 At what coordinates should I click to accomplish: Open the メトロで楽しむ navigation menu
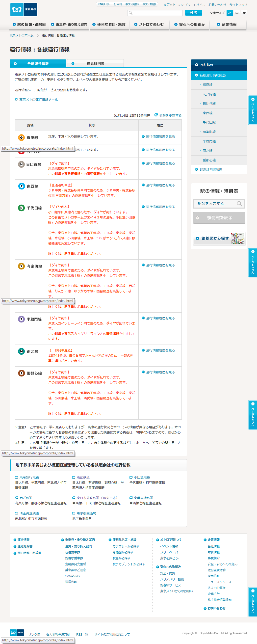click(x=149, y=25)
